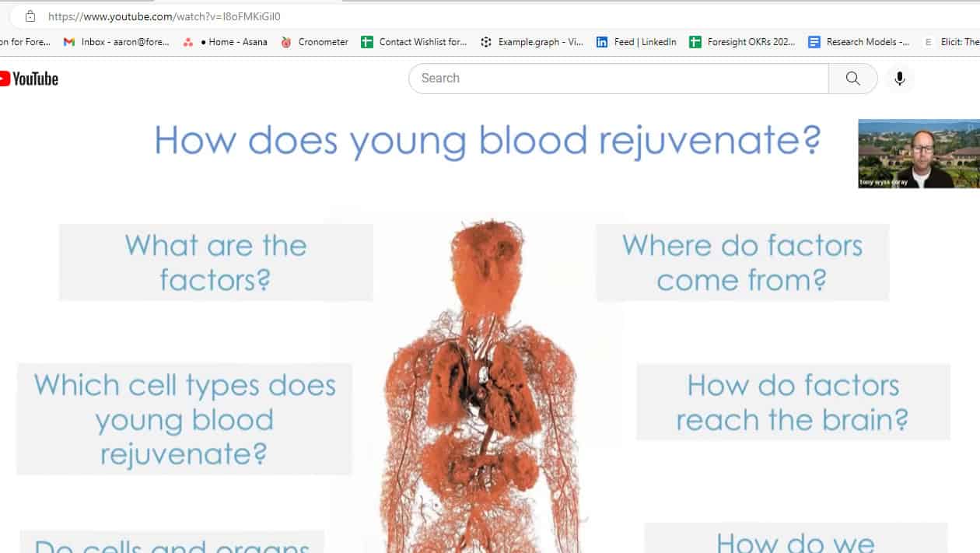Open Contact Wishlist spreadsheet bookmark
The height and width of the screenshot is (553, 980).
tap(414, 42)
